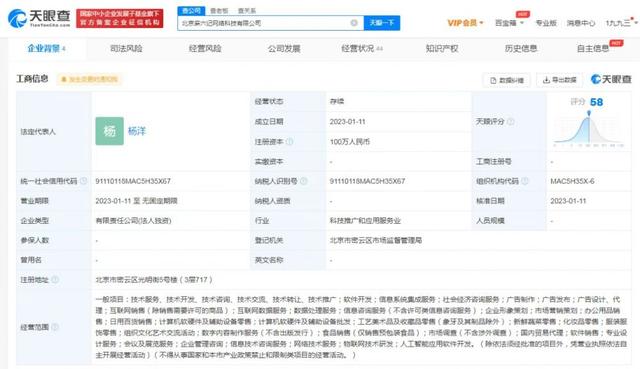
Task: Click the info icon beside 统一社会信用代码
Action: click(83, 181)
